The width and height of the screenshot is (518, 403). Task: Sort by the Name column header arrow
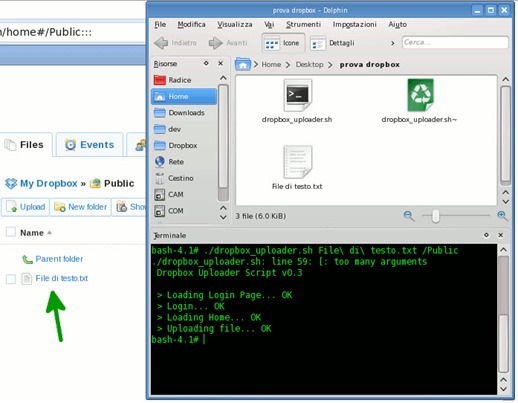(x=49, y=232)
